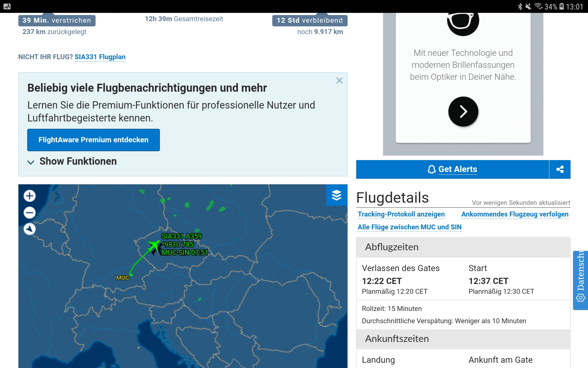Follow Ankommendes Flugzeug verfolgen link
The width and height of the screenshot is (588, 368).
pyautogui.click(x=514, y=214)
